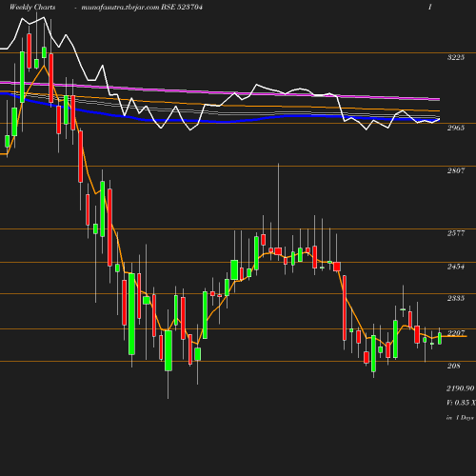Screen dimensions: 476x476
Task: Click the 2335 price level label
Action: 456,298
